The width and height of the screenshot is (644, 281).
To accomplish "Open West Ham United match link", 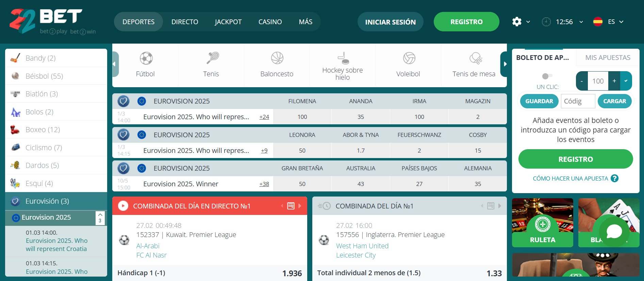I will tap(362, 246).
